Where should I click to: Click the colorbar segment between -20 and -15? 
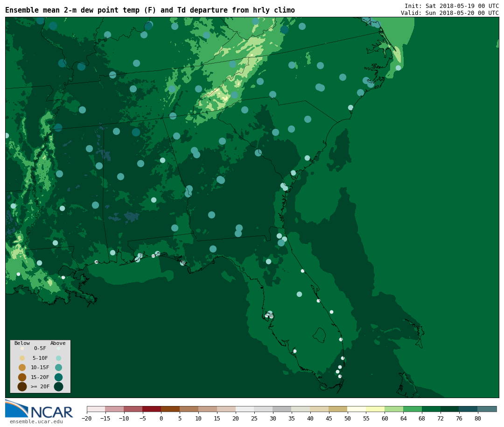click(96, 409)
